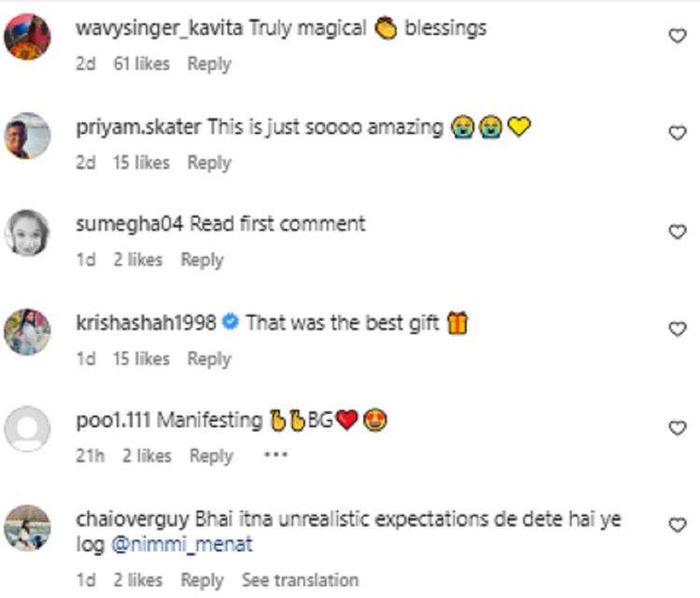Screen dimensions: 700x598
Task: Reply to krishashah1998's comment
Action: pos(209,358)
